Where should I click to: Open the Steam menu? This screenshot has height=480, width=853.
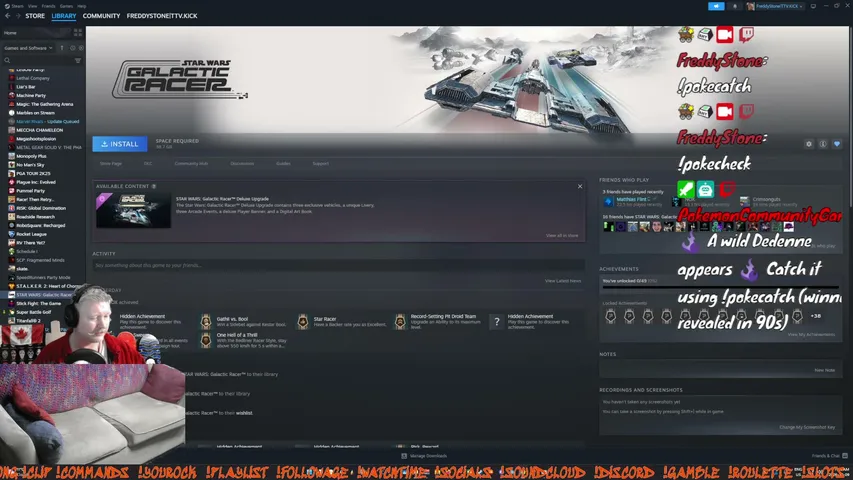[15, 6]
